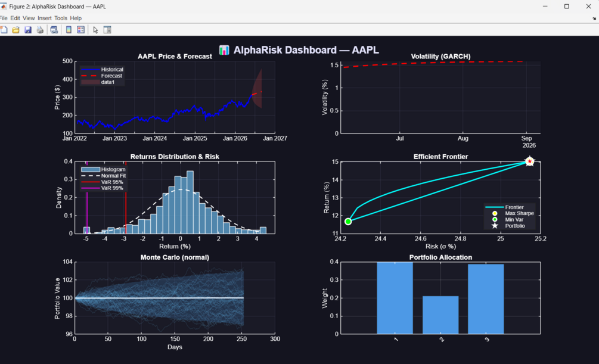
Task: Open the Property Inspector icon
Action: tap(107, 30)
